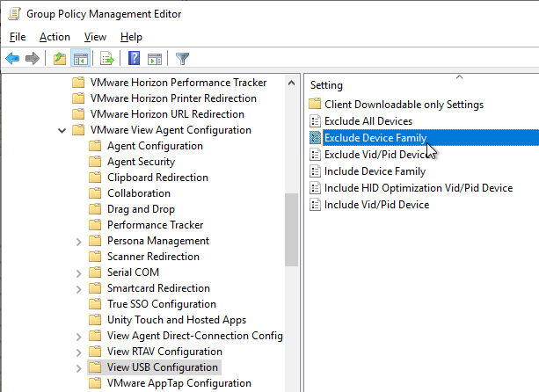Click the tree pane scrollbar thumb
Viewport: 539px width, 392px height.
292,229
